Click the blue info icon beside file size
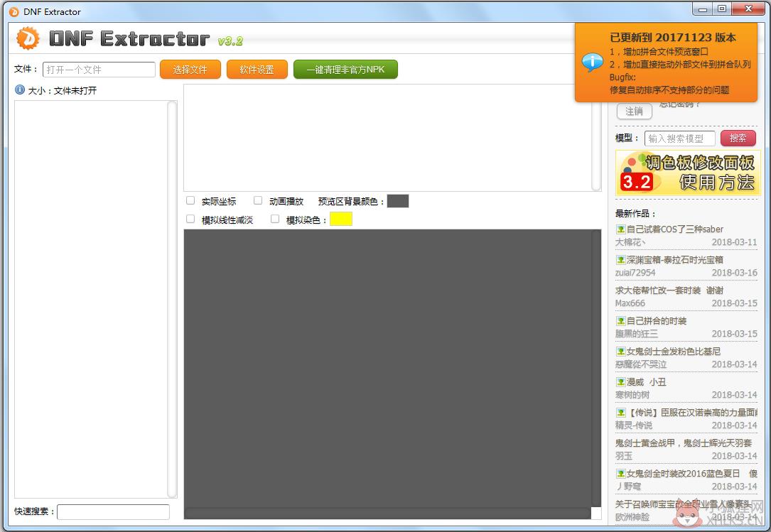This screenshot has width=771, height=532. (x=20, y=89)
